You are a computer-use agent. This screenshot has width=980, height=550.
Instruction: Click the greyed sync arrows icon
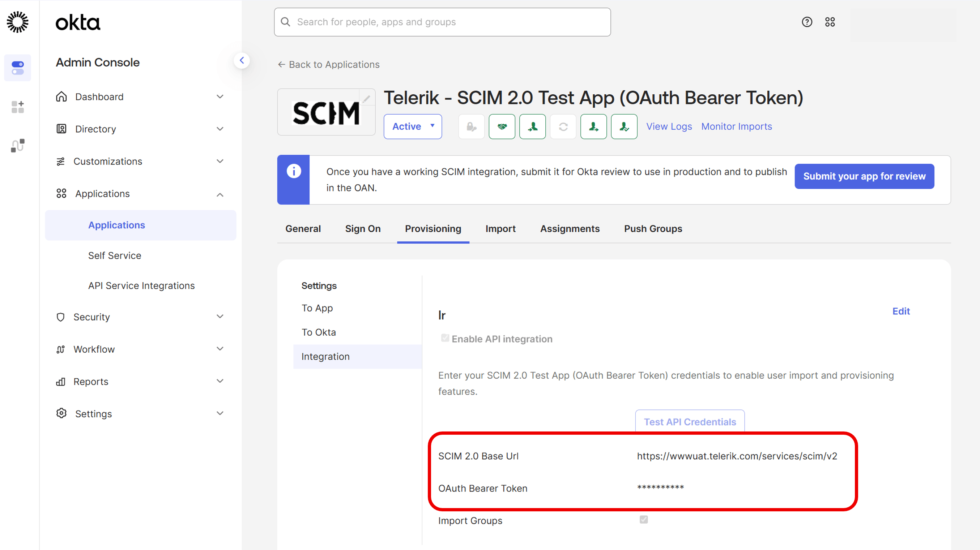click(563, 126)
